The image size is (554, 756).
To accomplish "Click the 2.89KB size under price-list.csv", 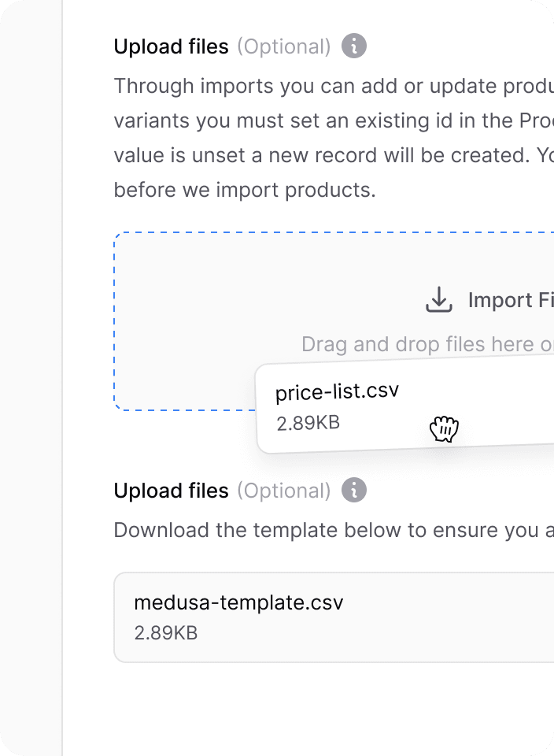I will [x=308, y=423].
